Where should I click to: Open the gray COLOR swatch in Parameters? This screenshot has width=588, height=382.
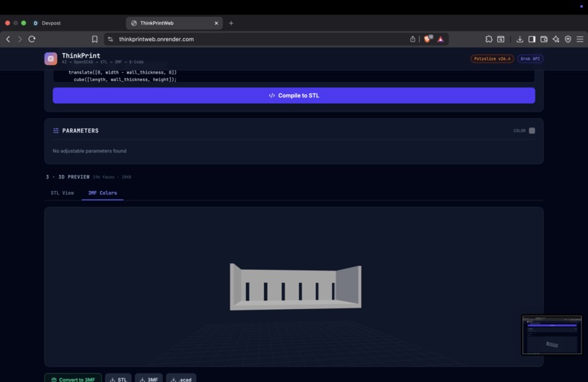click(x=532, y=130)
